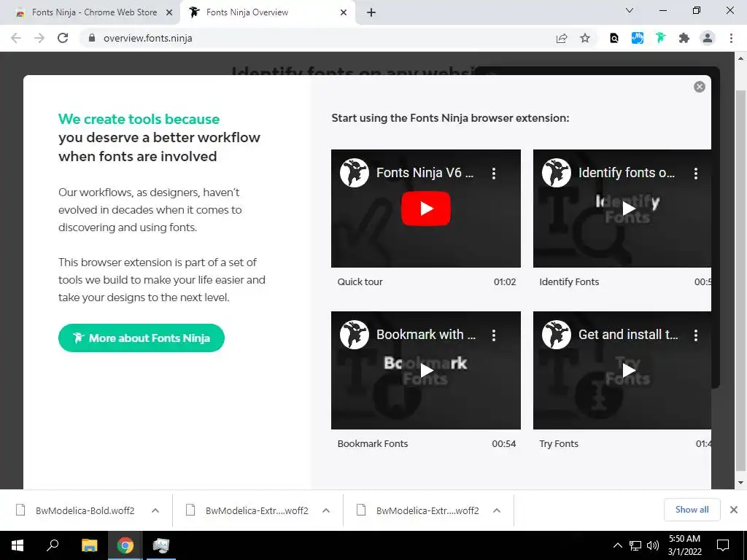Screen dimensions: 747x560
Task: Expand options for third BwModelica-Extr download
Action: point(496,510)
